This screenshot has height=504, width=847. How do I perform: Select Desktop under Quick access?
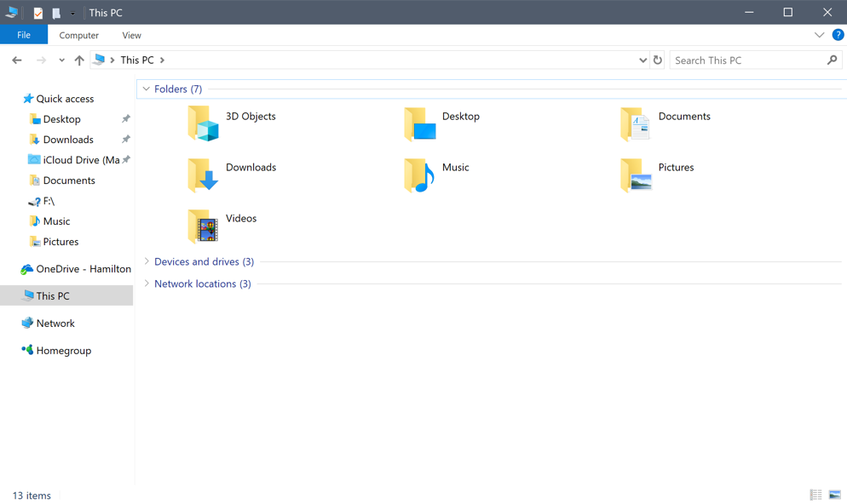click(62, 119)
